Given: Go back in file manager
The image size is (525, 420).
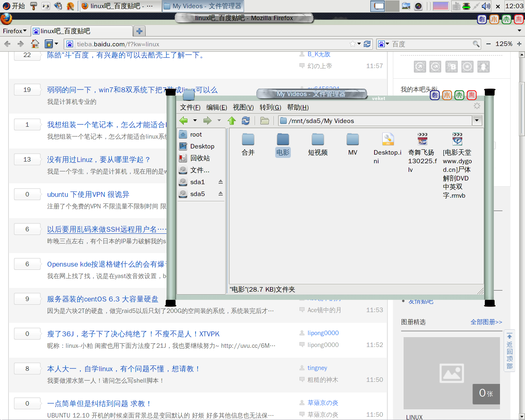Looking at the screenshot, I should point(184,121).
